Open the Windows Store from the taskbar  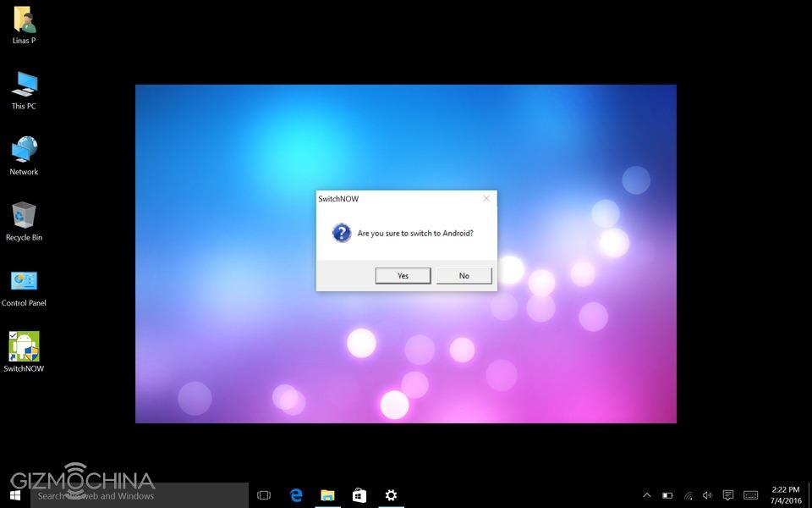[359, 495]
